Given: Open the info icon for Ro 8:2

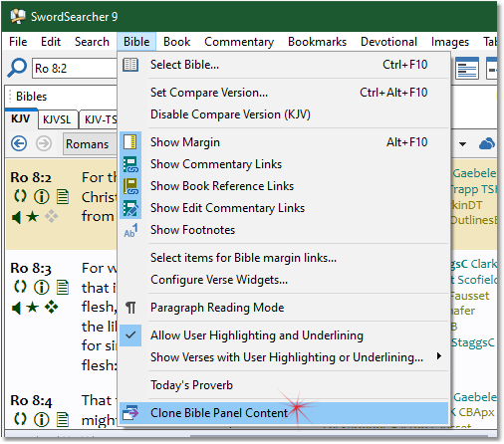Looking at the screenshot, I should click(41, 197).
